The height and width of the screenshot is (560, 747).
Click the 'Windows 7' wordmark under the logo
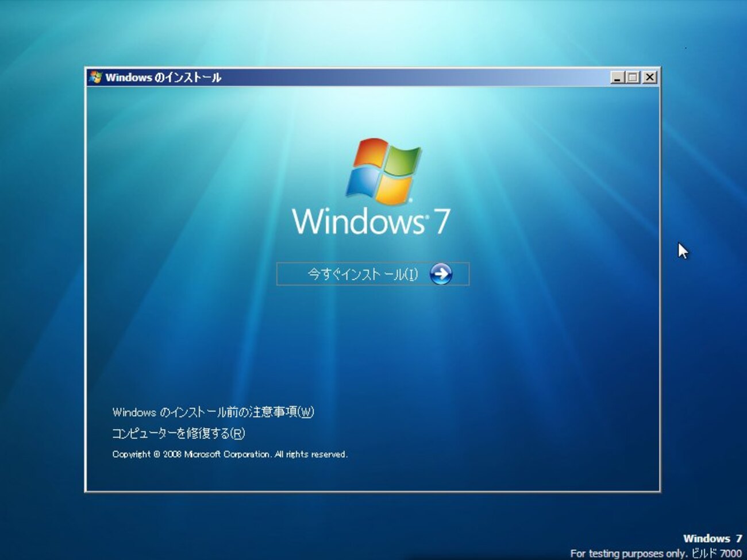371,222
